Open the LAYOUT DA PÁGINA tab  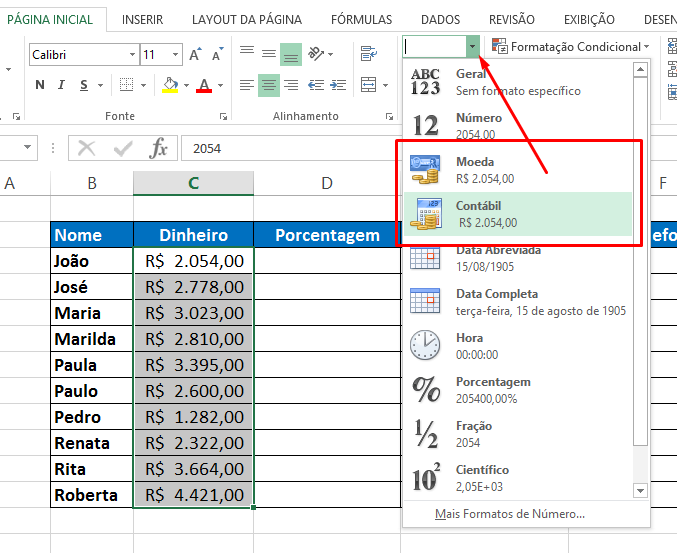pyautogui.click(x=247, y=19)
